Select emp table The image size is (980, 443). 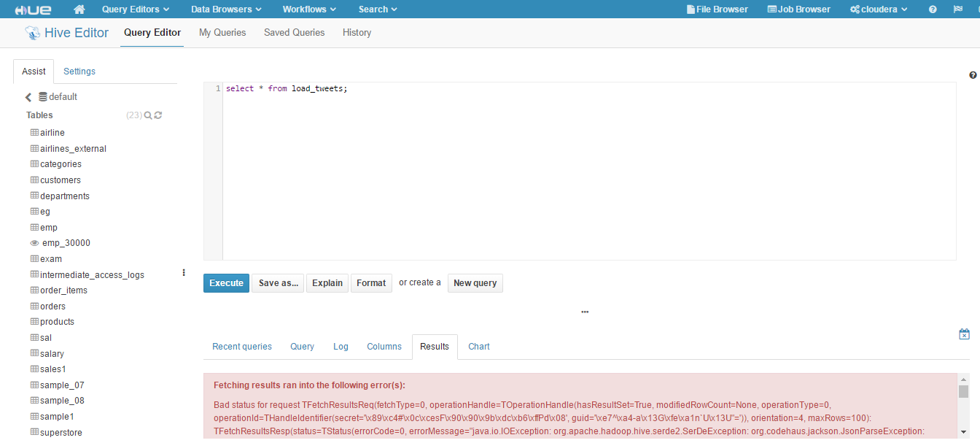pos(49,228)
